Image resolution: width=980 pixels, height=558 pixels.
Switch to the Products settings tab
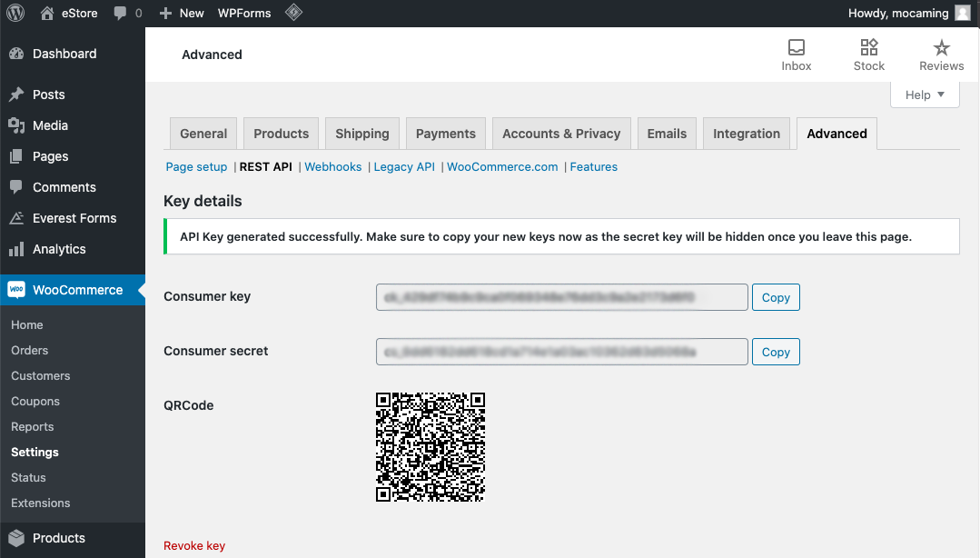point(282,134)
